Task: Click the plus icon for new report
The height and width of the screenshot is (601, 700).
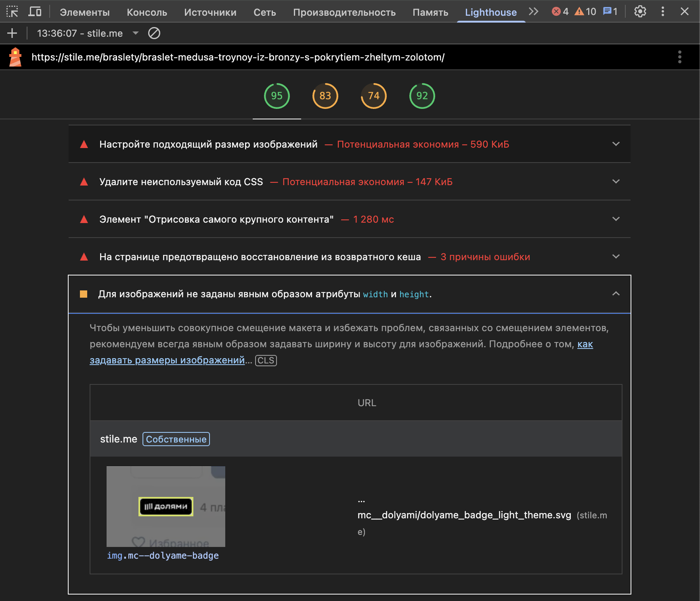Action: [x=12, y=33]
